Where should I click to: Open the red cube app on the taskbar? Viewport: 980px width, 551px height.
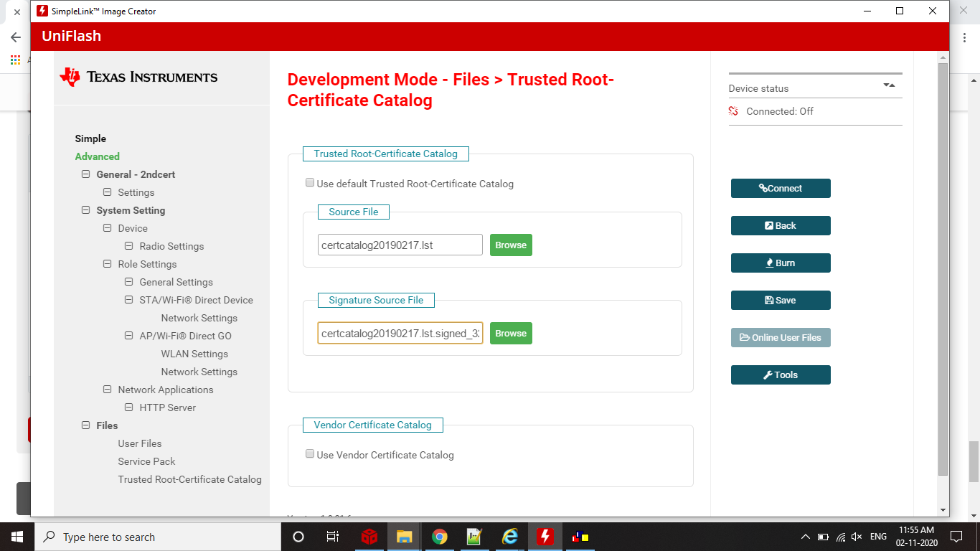369,537
